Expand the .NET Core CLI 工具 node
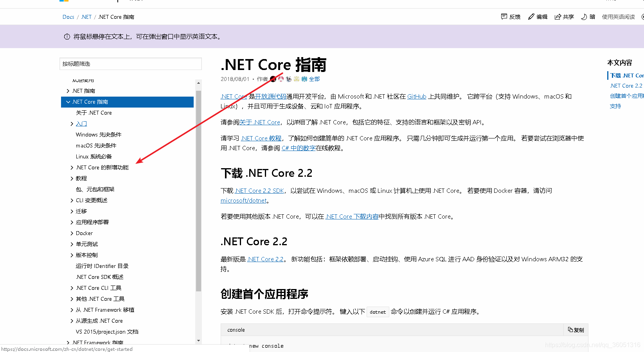The width and height of the screenshot is (644, 352). [72, 288]
